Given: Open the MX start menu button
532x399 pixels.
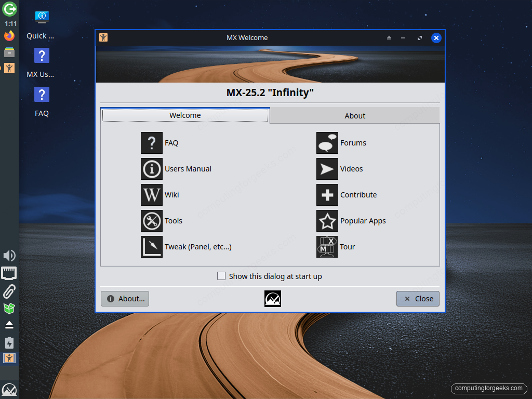Looking at the screenshot, I should point(9,390).
